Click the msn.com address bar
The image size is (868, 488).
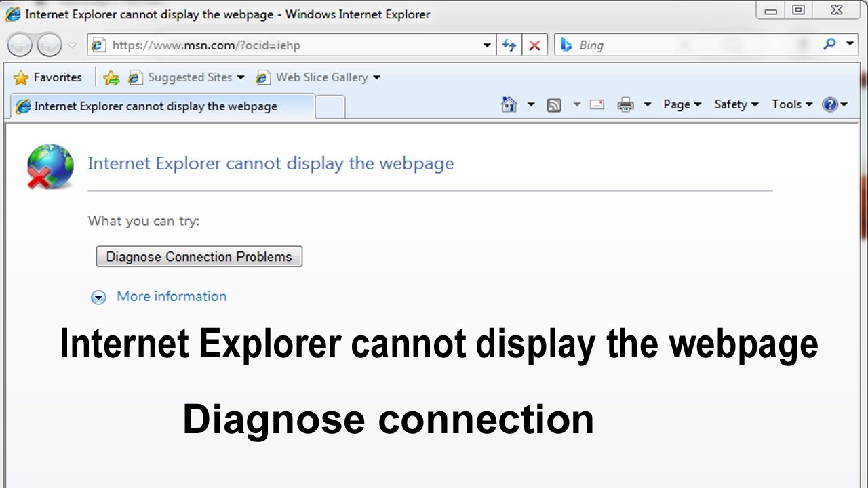coord(292,45)
